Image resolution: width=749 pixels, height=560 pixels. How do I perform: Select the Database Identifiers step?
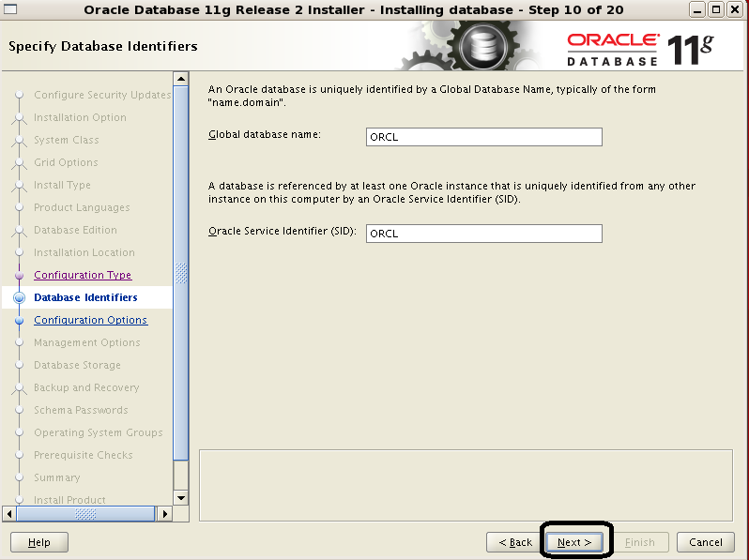point(85,297)
